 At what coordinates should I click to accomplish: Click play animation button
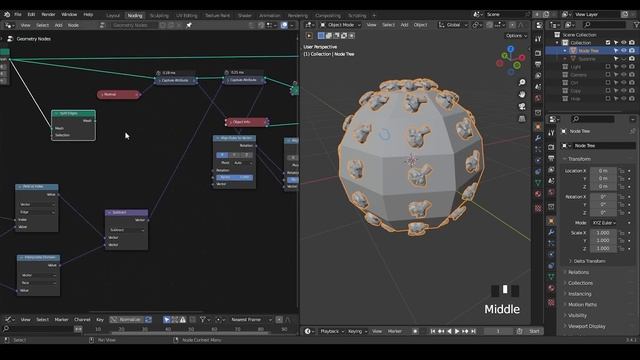pyautogui.click(x=457, y=331)
